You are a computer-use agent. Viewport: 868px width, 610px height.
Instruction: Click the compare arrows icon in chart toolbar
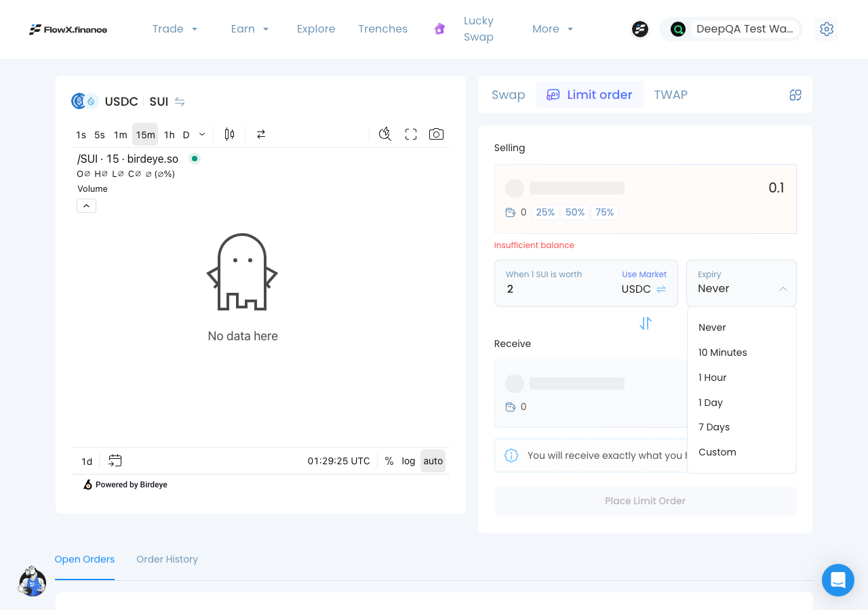pos(261,134)
